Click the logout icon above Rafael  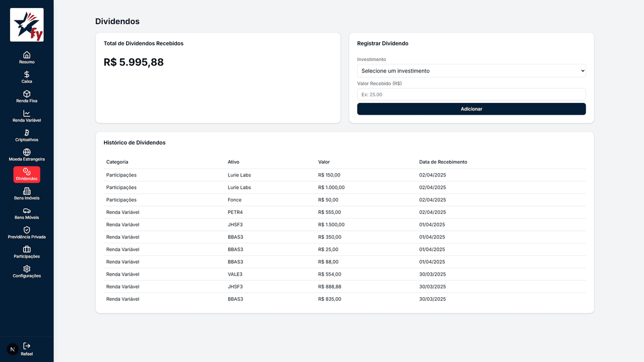point(27,346)
